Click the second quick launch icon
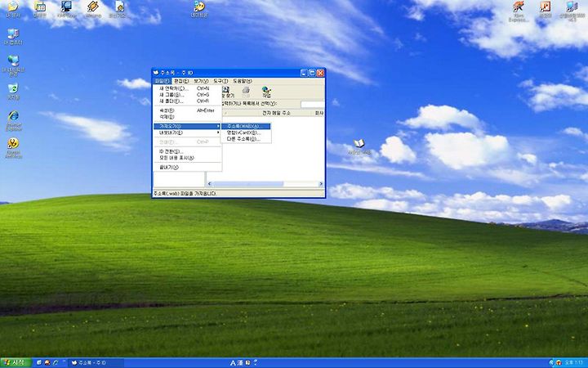 (x=47, y=363)
